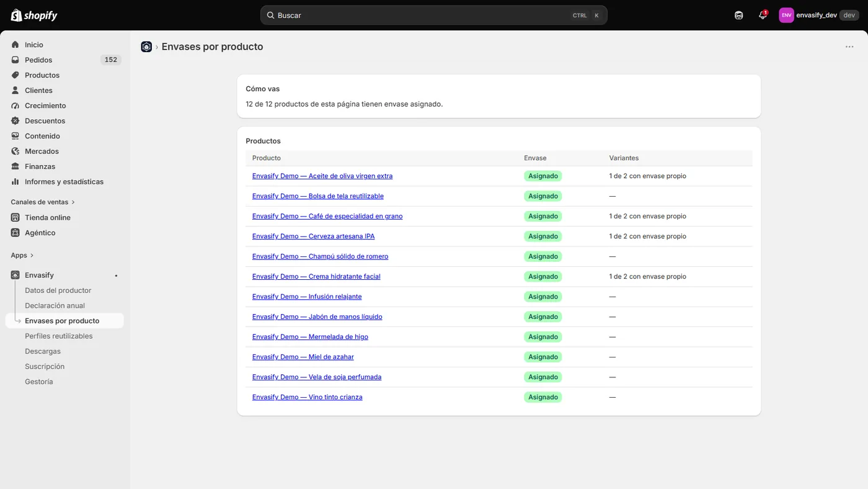This screenshot has width=868, height=489.
Task: Open Mermelada de higo product
Action: click(310, 337)
